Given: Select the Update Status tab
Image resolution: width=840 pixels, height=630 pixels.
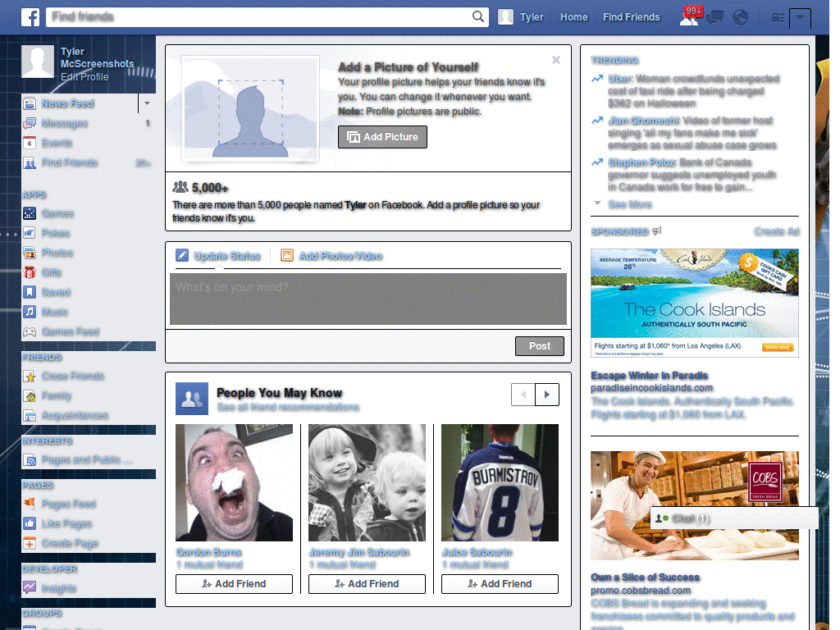Looking at the screenshot, I should tap(218, 256).
